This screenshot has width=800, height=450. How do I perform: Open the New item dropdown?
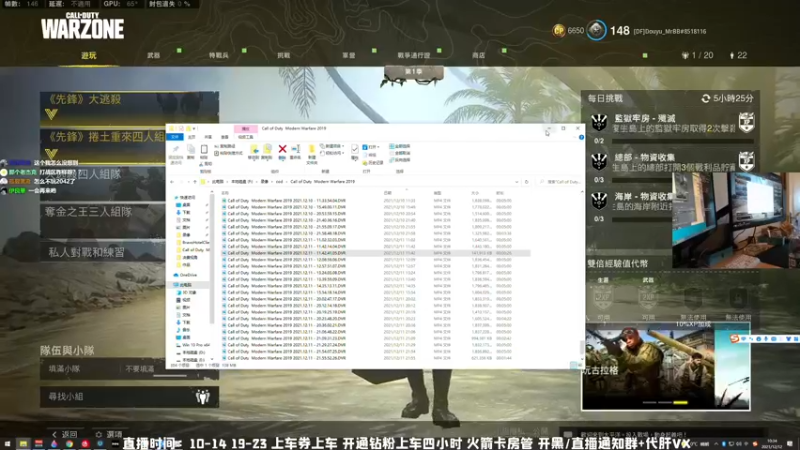click(x=332, y=146)
